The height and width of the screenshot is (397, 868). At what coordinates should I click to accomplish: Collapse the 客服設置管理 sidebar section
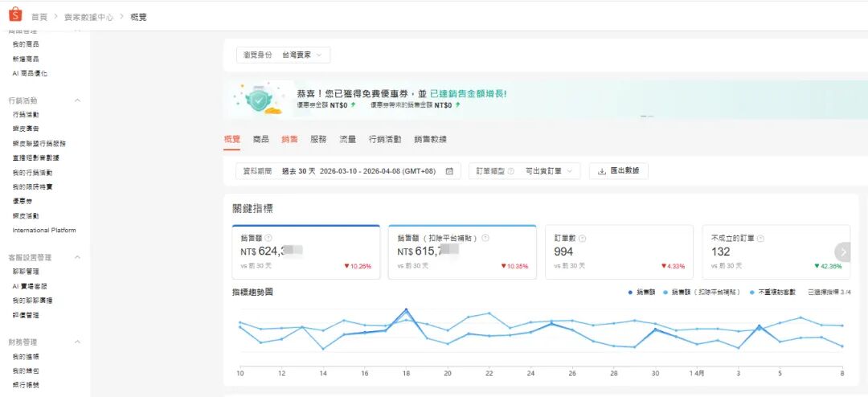point(77,257)
